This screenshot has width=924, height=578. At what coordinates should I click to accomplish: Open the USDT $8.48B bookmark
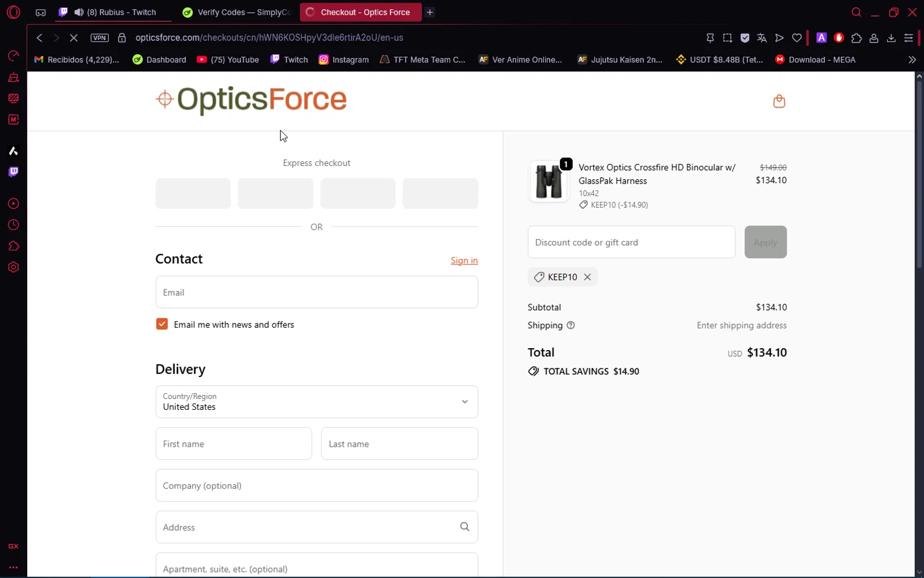click(719, 60)
